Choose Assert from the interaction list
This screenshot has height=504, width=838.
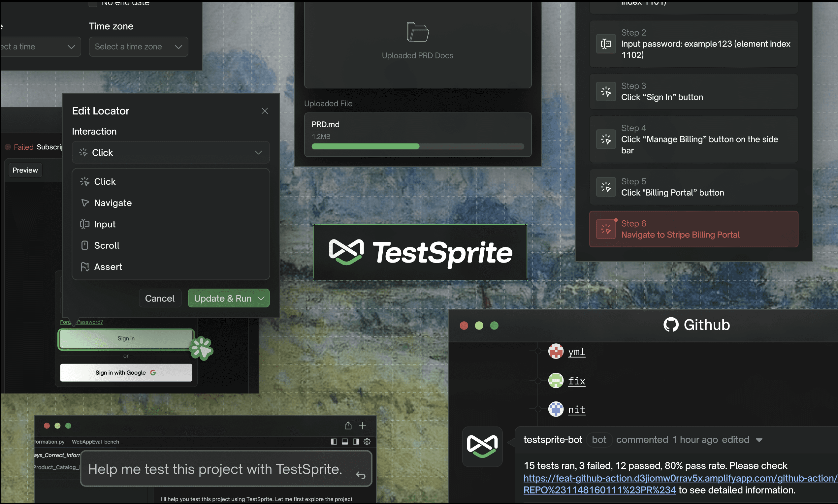pos(108,267)
